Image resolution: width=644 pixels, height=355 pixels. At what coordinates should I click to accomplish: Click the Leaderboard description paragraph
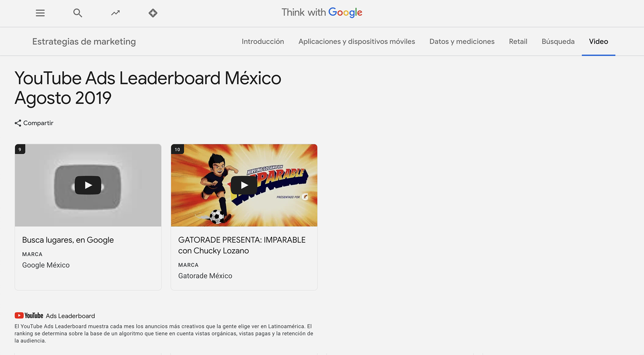click(164, 334)
